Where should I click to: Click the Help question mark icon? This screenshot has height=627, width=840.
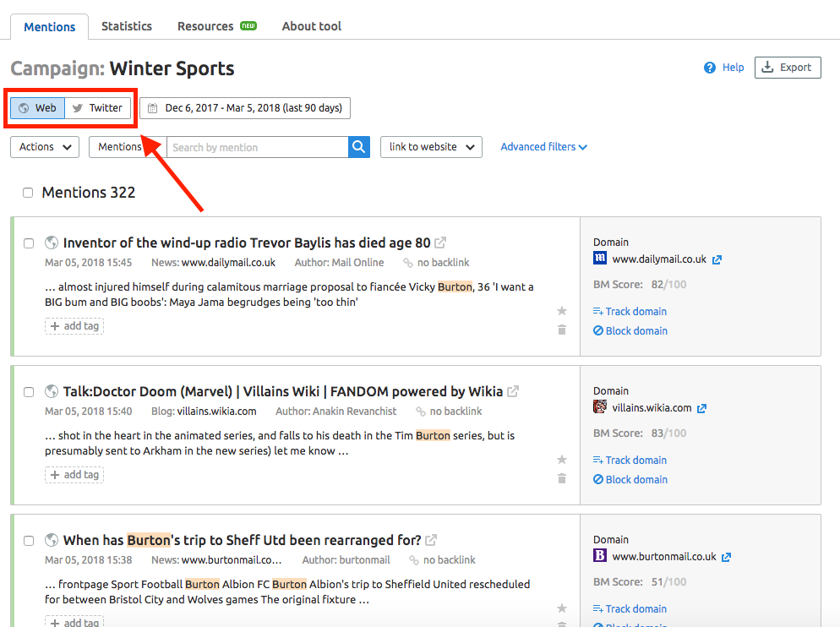click(x=710, y=68)
